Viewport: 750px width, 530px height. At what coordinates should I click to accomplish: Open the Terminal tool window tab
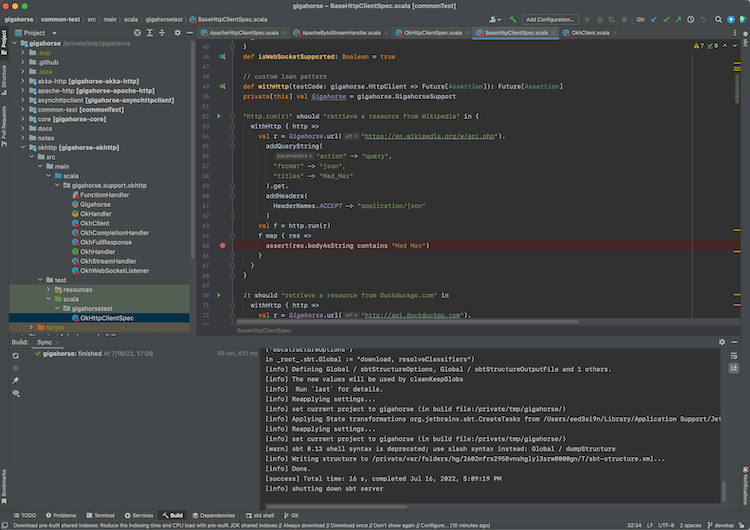click(100, 515)
